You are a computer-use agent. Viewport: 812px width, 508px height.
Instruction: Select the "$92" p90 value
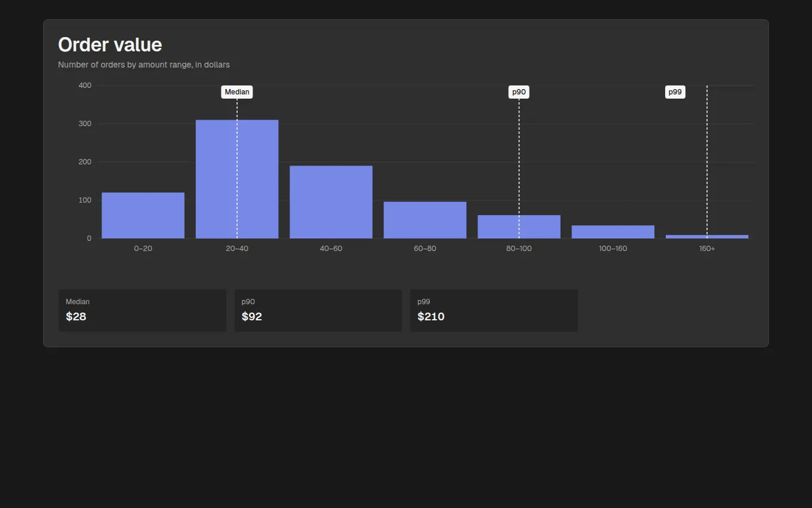pos(252,317)
